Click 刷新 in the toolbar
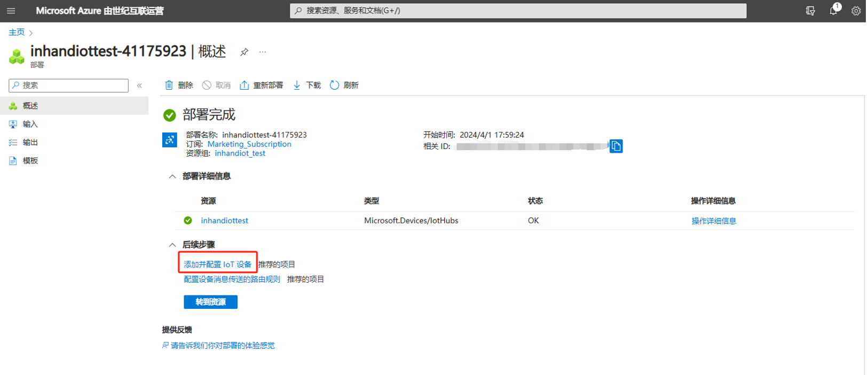This screenshot has width=868, height=375. [344, 85]
